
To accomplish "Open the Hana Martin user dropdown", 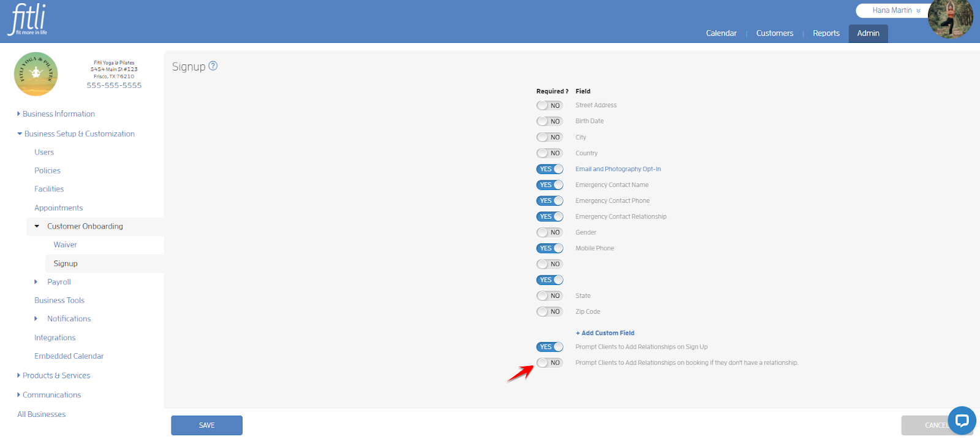I will (x=895, y=10).
